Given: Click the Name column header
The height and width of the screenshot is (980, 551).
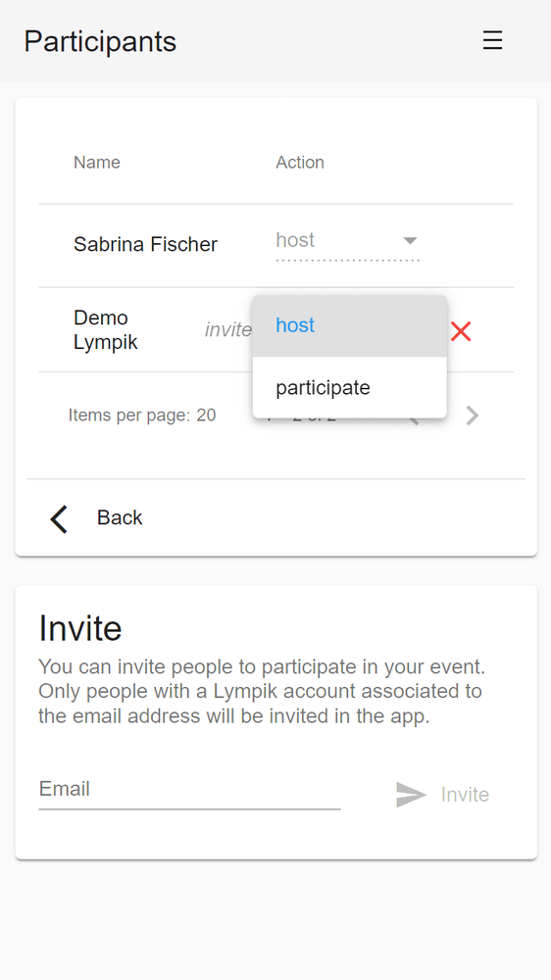Looking at the screenshot, I should tap(97, 163).
